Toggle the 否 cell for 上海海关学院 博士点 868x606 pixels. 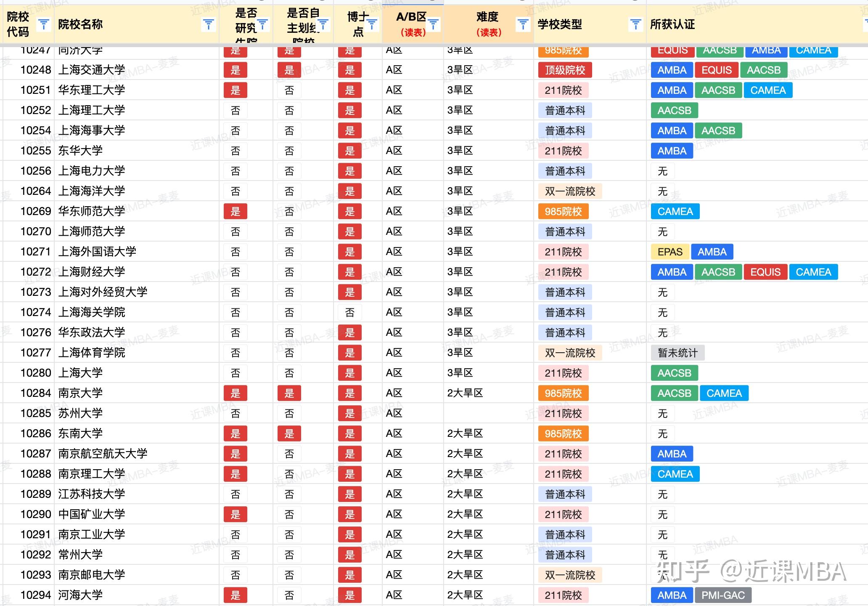(x=350, y=312)
